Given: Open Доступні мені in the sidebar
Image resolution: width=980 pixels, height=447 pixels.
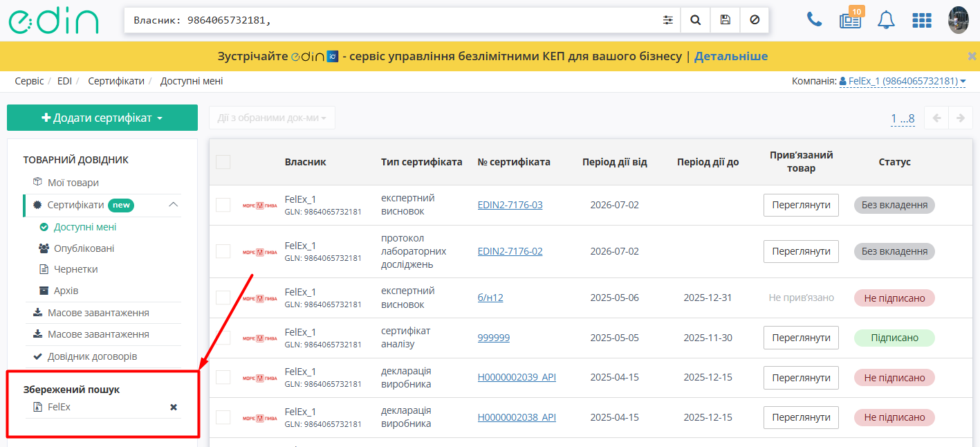Looking at the screenshot, I should [85, 227].
